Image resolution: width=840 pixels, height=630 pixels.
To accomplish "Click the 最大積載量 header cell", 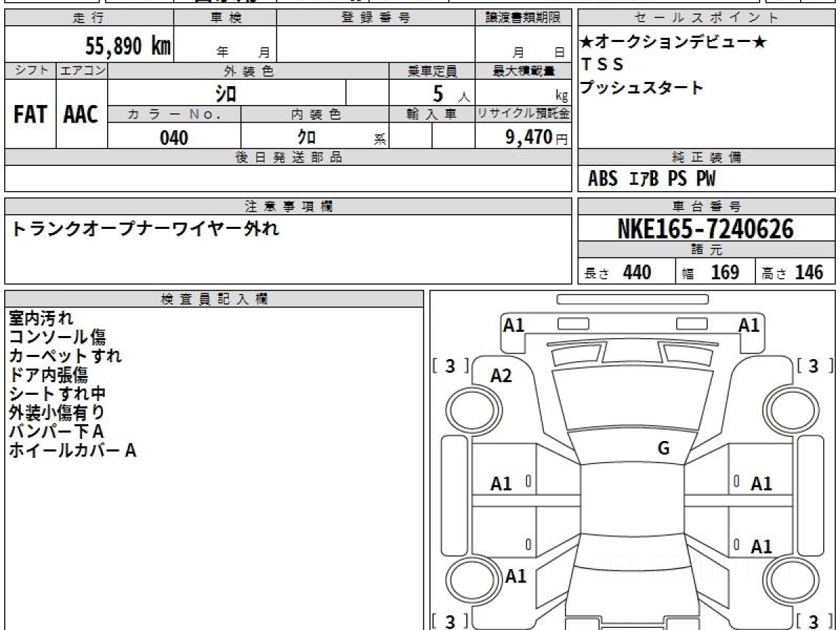I will 523,71.
